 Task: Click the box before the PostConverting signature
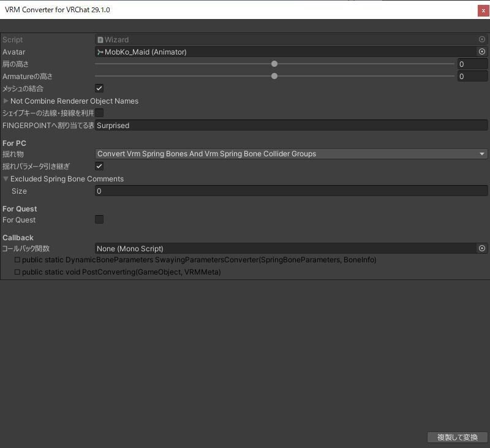pos(17,272)
